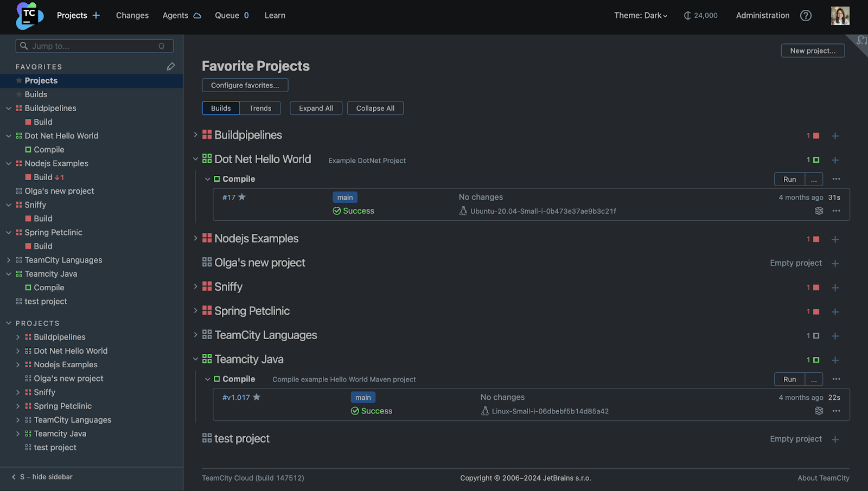Image resolution: width=868 pixels, height=491 pixels.
Task: Open the About TeamCity link
Action: click(x=824, y=478)
